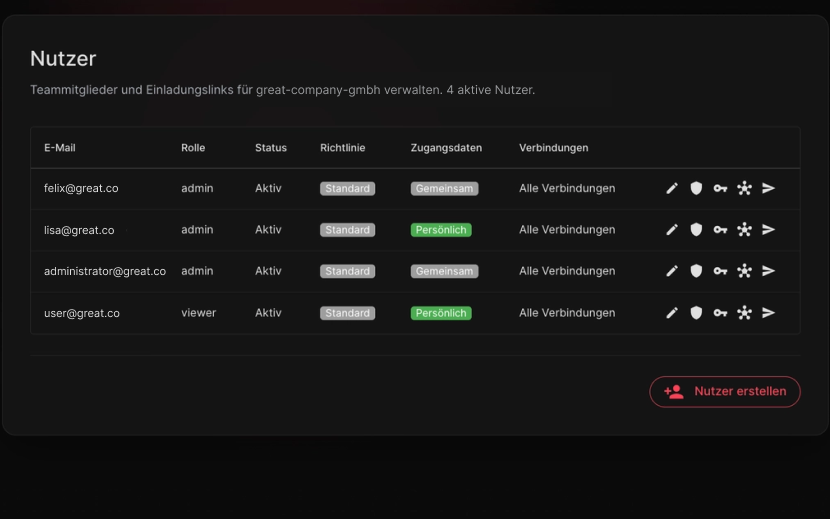Click the lisa@great.co email cell

[x=79, y=230]
